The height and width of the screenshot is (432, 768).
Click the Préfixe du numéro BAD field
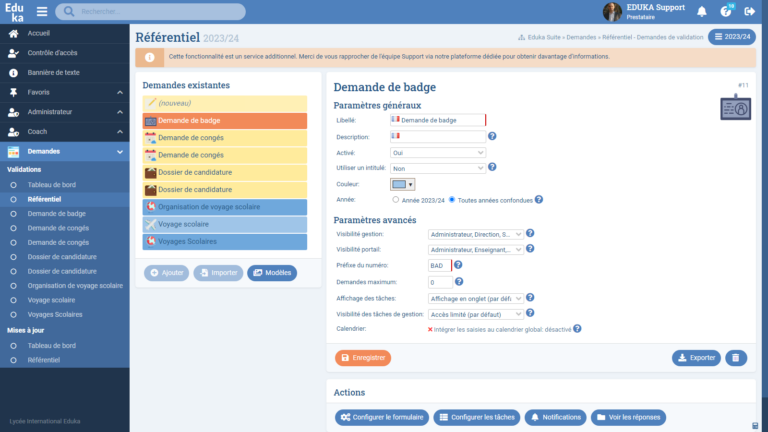pos(440,265)
